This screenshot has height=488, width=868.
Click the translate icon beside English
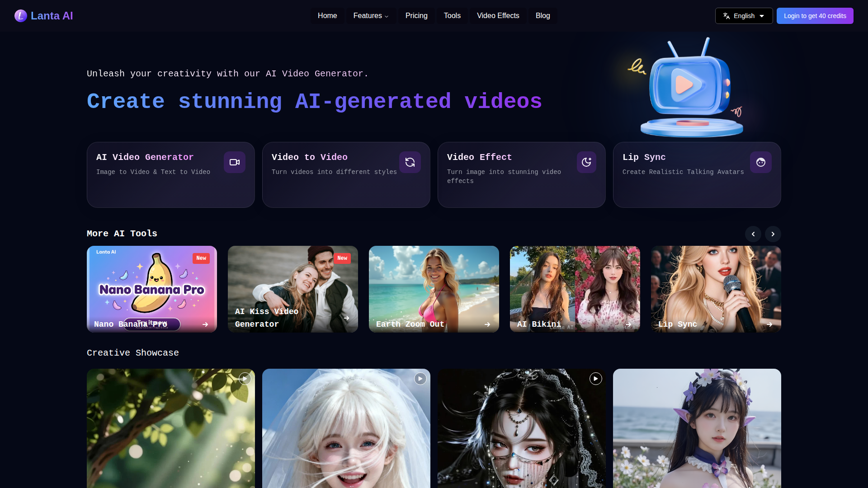(726, 16)
